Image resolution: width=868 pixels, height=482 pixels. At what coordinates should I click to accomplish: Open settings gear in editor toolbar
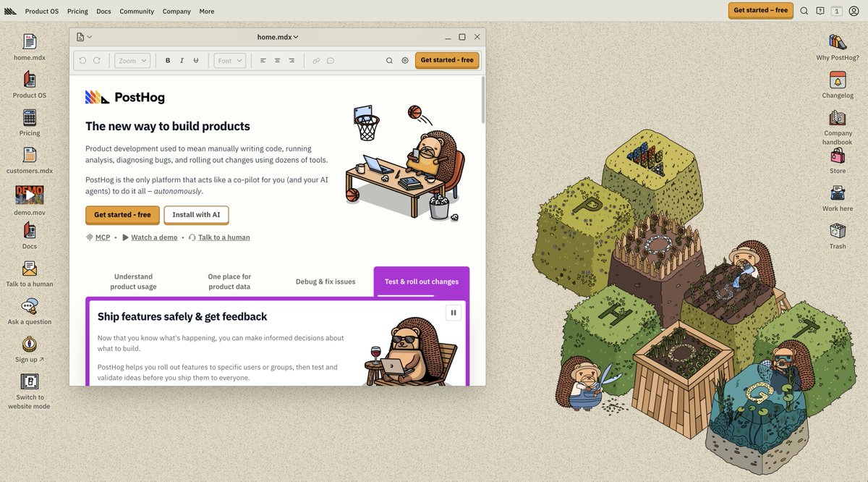point(405,61)
